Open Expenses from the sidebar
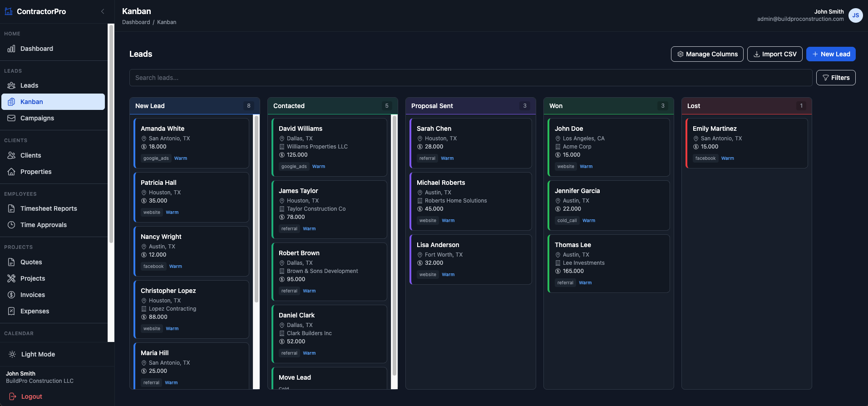Viewport: 868px width, 406px height. tap(35, 311)
